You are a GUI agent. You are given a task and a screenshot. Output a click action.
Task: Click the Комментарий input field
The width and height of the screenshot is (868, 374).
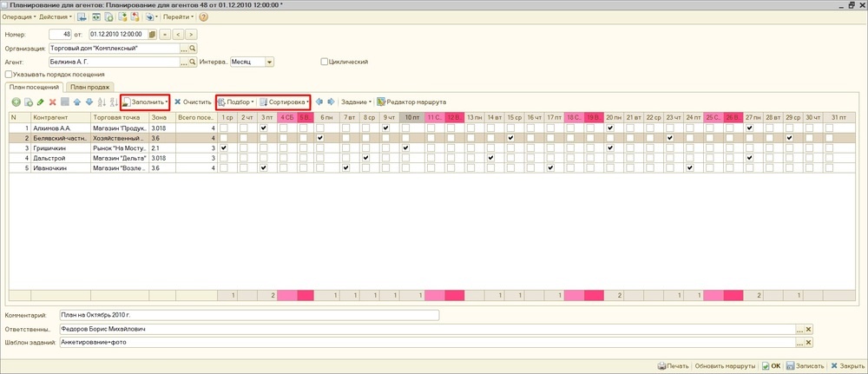(x=248, y=315)
